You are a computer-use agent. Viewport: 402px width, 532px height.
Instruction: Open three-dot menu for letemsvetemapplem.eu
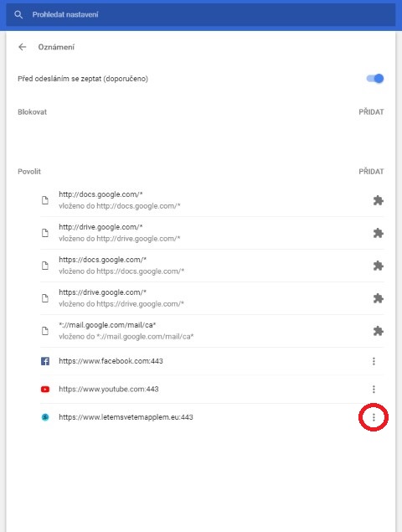tap(374, 417)
